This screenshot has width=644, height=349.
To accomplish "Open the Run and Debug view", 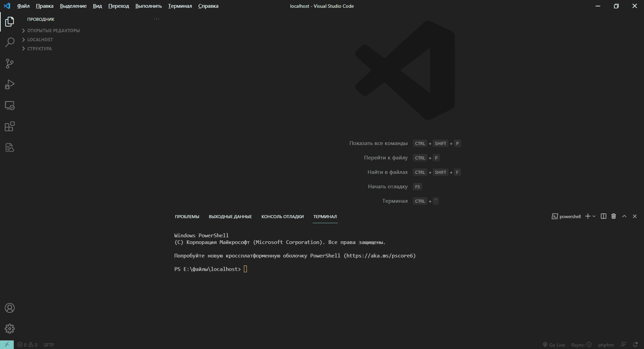I will coord(10,84).
